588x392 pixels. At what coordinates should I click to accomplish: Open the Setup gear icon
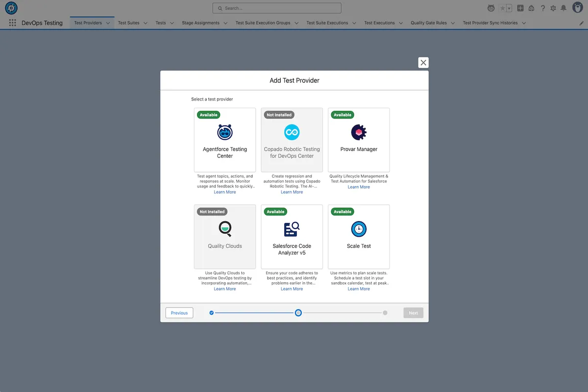(553, 8)
